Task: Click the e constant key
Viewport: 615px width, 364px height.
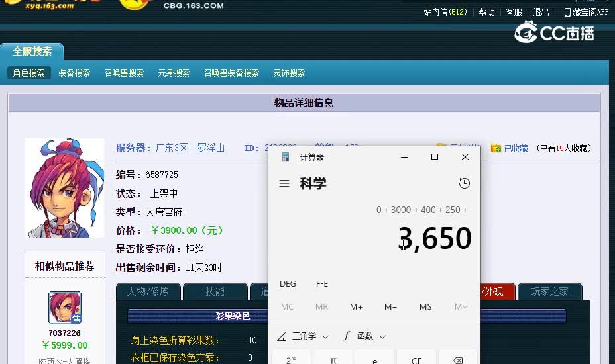Action: click(x=374, y=360)
